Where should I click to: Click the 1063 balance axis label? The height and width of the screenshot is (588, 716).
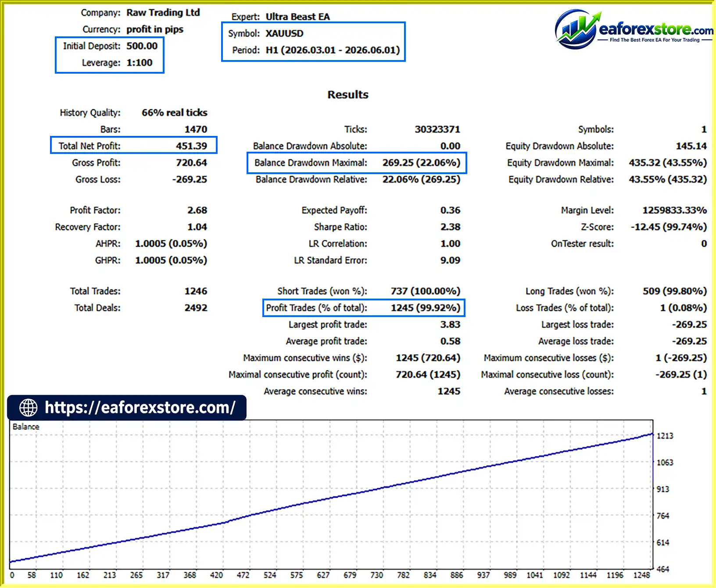(665, 463)
